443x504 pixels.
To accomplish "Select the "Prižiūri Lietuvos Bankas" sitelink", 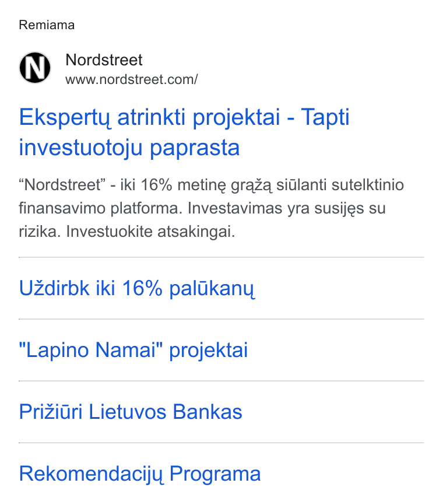I will click(131, 412).
